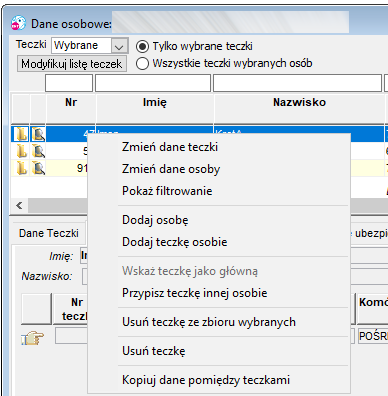Select 'Wszystkie teczki wybranych osób' radio button

coord(142,63)
